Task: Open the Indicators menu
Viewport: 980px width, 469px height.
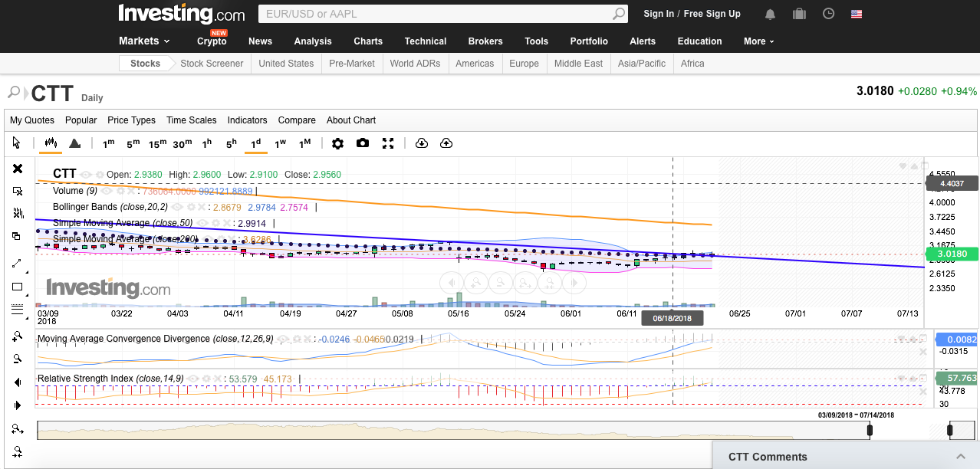Action: 247,120
